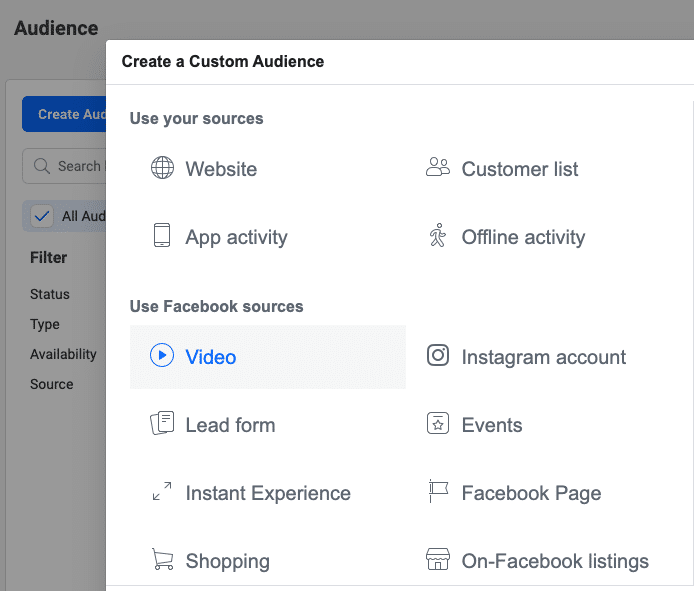Click the Facebook Page flag icon
Image resolution: width=694 pixels, height=591 pixels.
tap(438, 491)
